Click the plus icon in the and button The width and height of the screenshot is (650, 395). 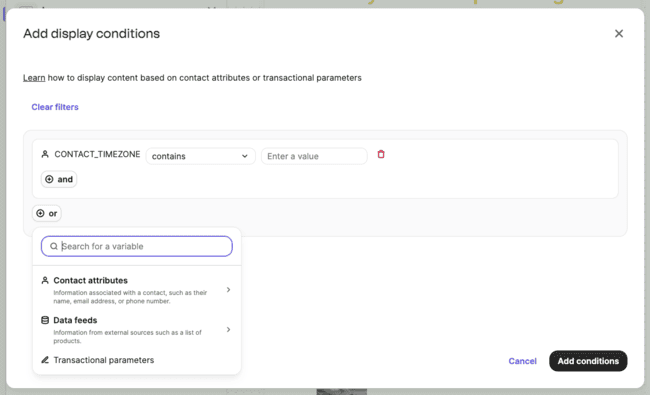tap(49, 179)
